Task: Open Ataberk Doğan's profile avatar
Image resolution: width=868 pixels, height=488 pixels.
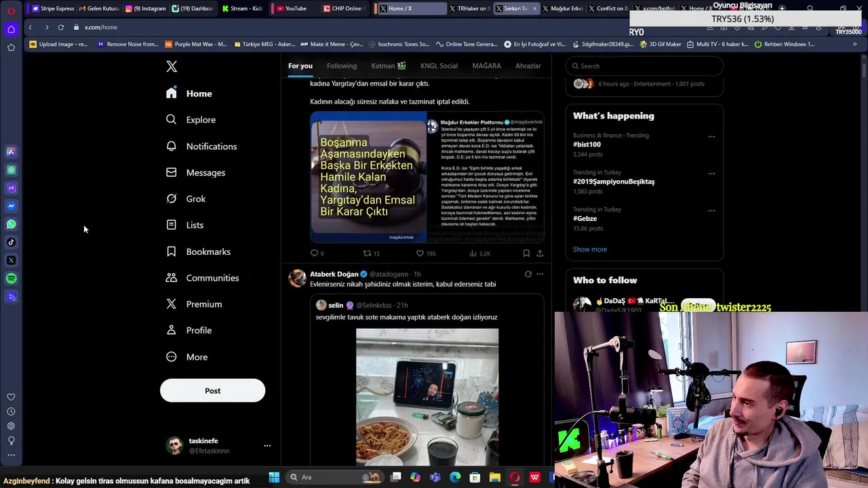Action: [297, 278]
